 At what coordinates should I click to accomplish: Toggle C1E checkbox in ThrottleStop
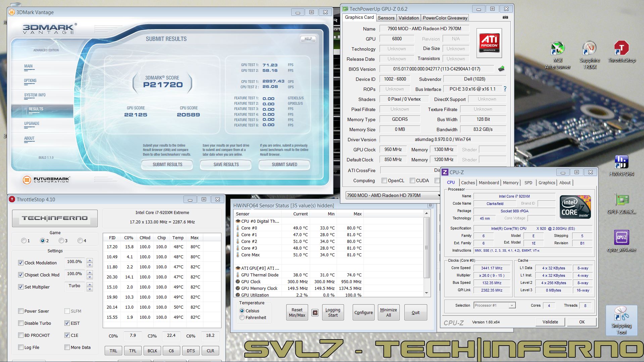point(67,335)
